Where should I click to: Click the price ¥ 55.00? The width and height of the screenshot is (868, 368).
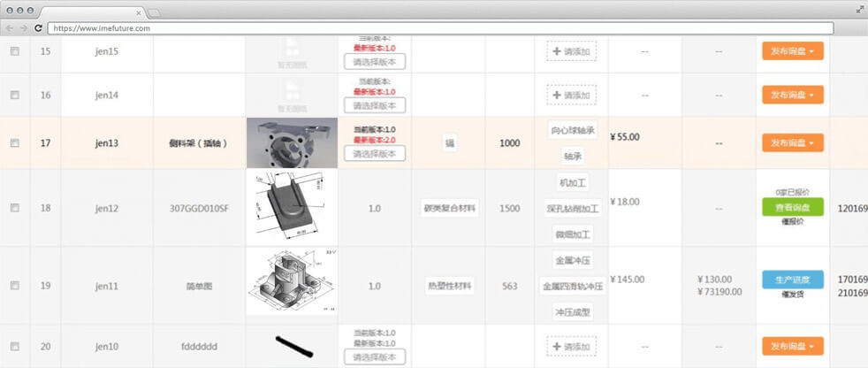coord(625,136)
